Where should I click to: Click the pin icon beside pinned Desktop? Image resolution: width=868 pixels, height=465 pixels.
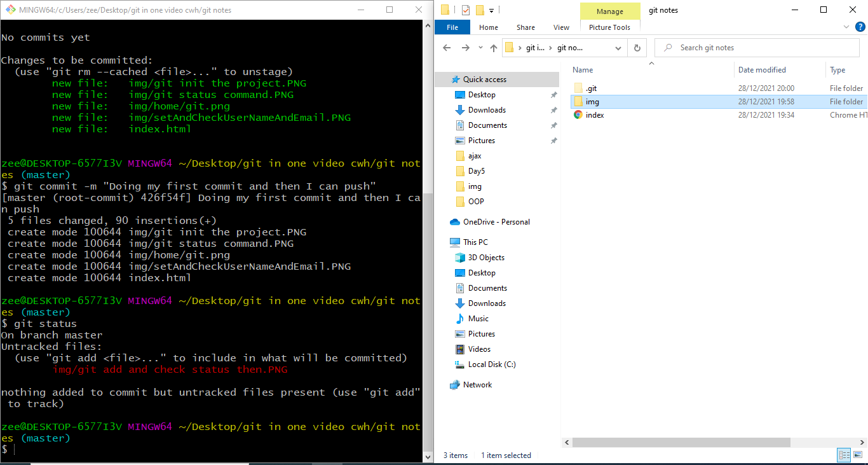553,95
